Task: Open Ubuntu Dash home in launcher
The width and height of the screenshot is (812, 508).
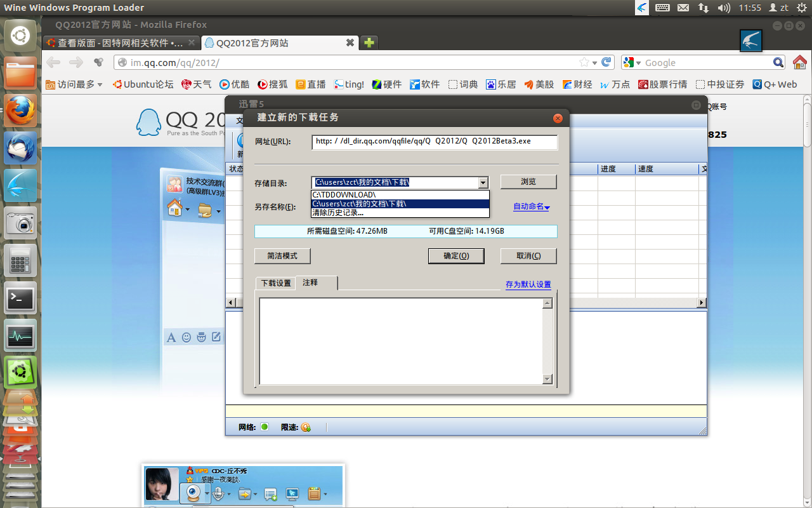Action: (20, 36)
